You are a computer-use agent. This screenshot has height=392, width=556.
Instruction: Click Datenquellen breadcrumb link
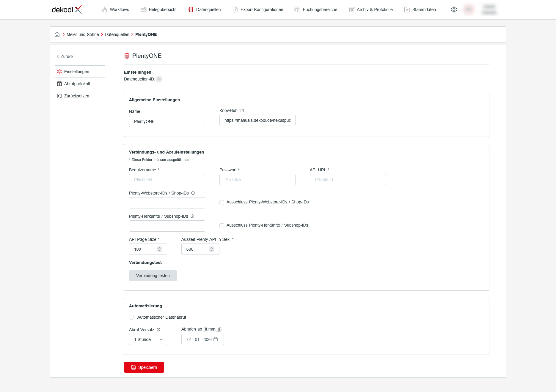pyautogui.click(x=117, y=34)
